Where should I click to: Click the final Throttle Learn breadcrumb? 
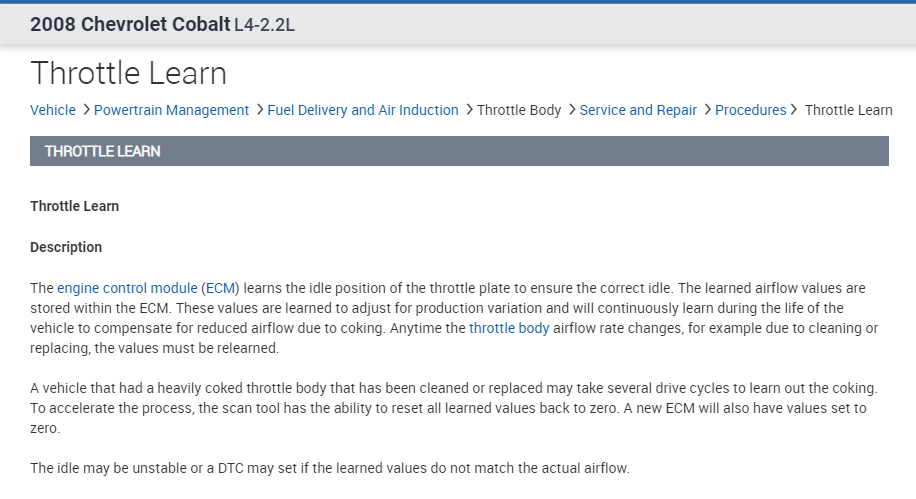[848, 110]
